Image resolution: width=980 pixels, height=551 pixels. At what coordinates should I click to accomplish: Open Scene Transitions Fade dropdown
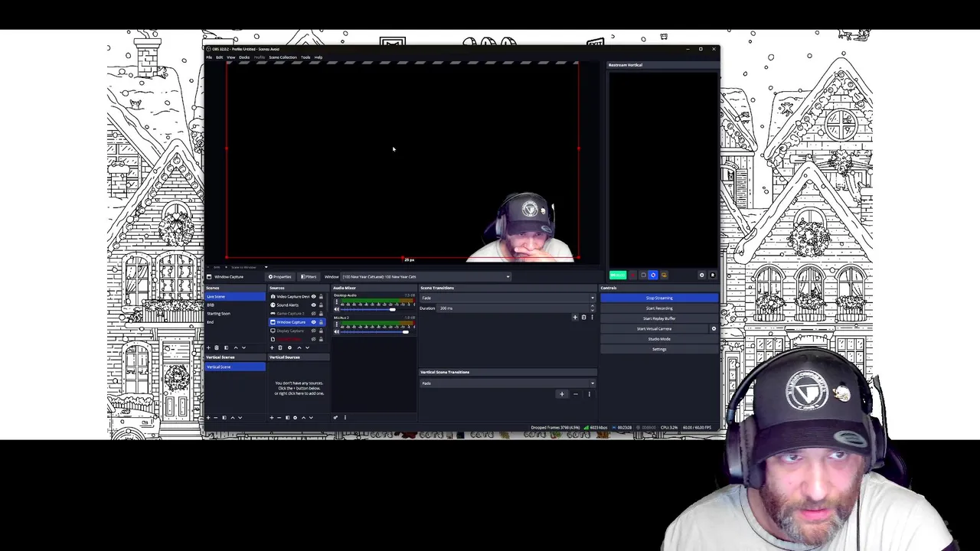pos(508,298)
